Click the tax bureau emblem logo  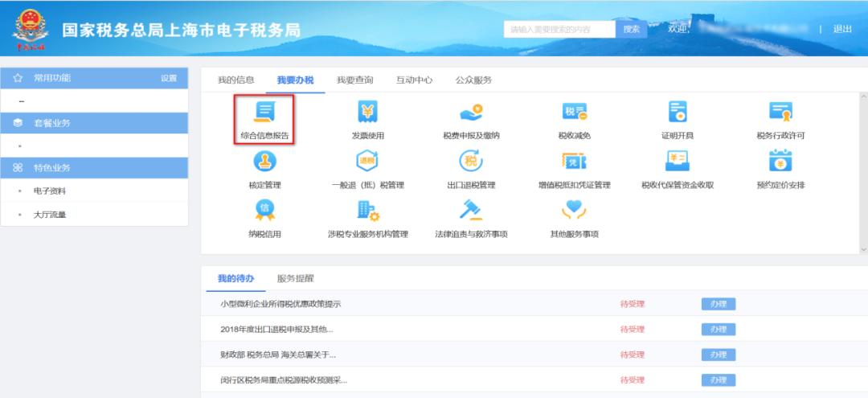(31, 29)
